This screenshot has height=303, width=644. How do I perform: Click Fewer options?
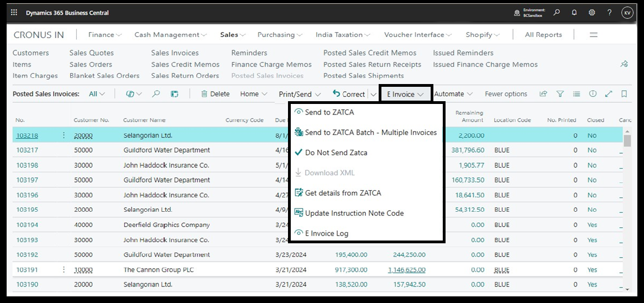506,94
